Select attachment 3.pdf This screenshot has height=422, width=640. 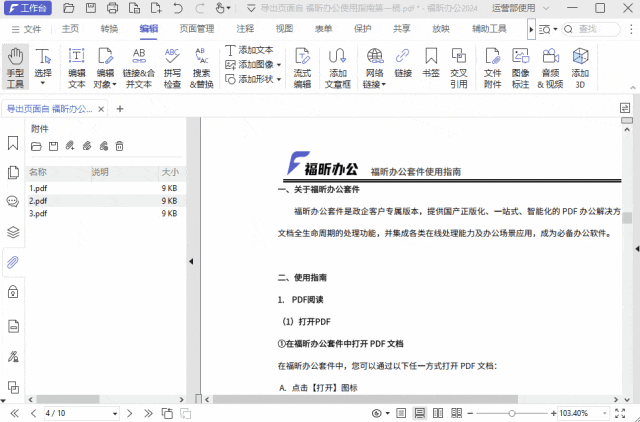105,213
